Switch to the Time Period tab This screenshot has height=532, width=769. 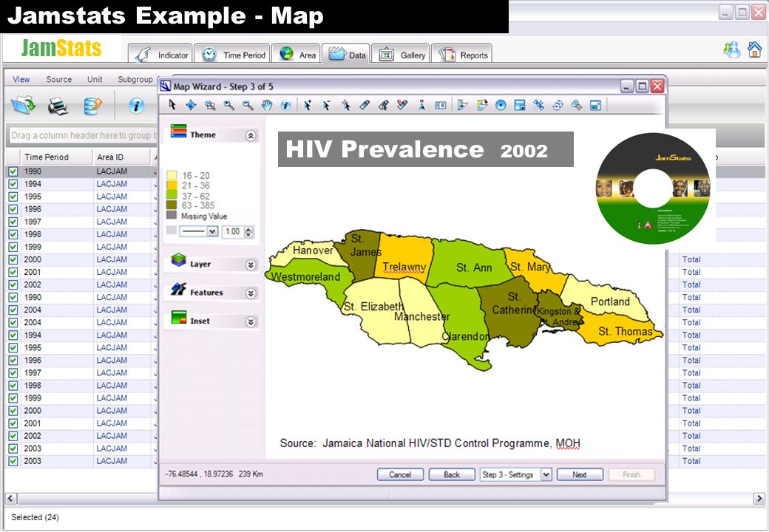(232, 55)
